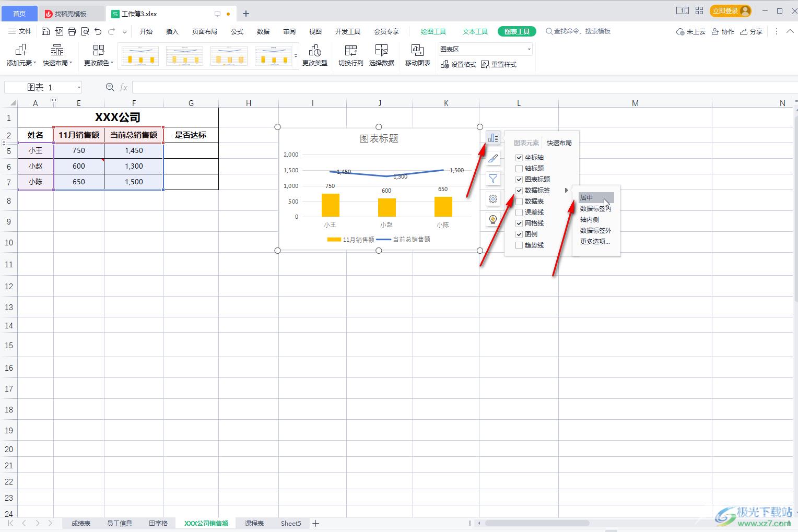Screen dimensions: 798x532
Task: Click the zoom magnifier in formula bar
Action: pos(110,87)
